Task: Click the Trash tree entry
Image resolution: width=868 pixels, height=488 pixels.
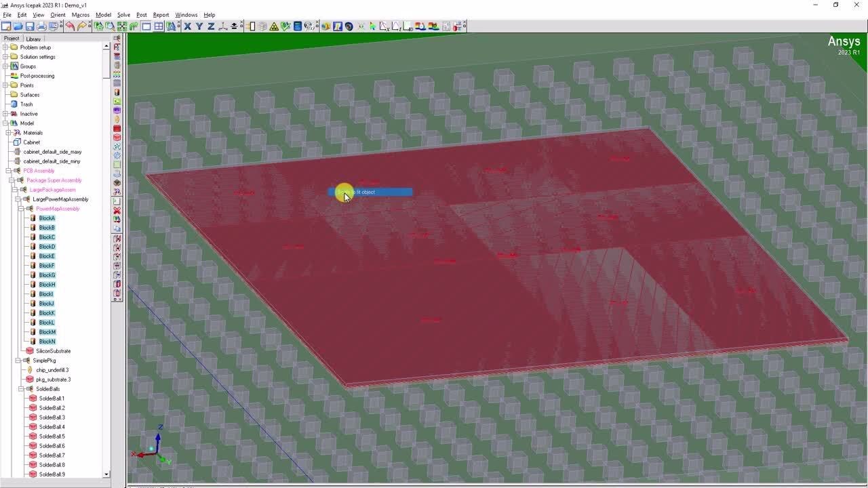Action: coord(26,104)
